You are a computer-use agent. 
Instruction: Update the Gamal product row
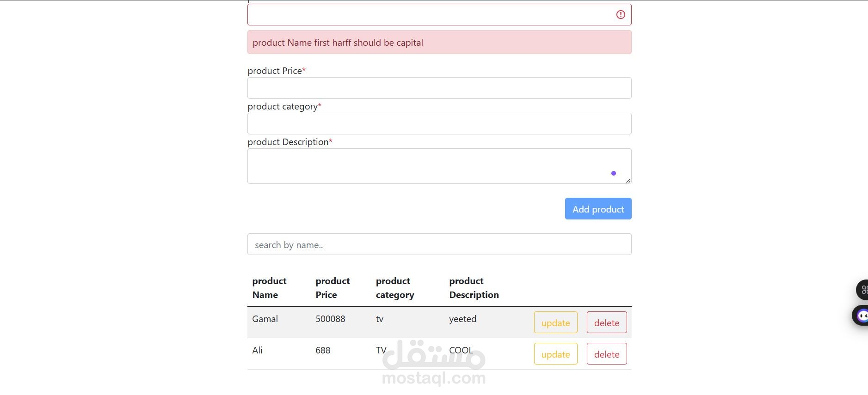click(555, 322)
